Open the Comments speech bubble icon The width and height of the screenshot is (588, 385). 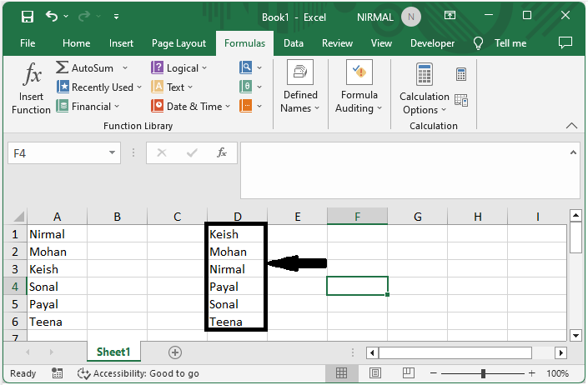(565, 42)
